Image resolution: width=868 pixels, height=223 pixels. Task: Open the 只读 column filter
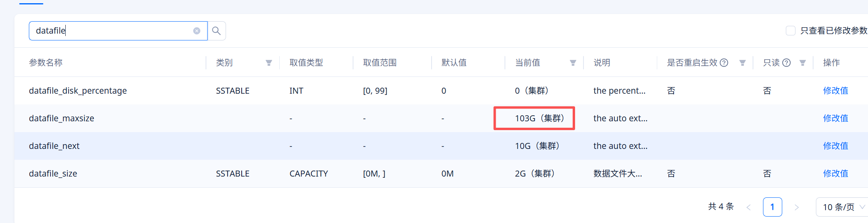tap(803, 63)
